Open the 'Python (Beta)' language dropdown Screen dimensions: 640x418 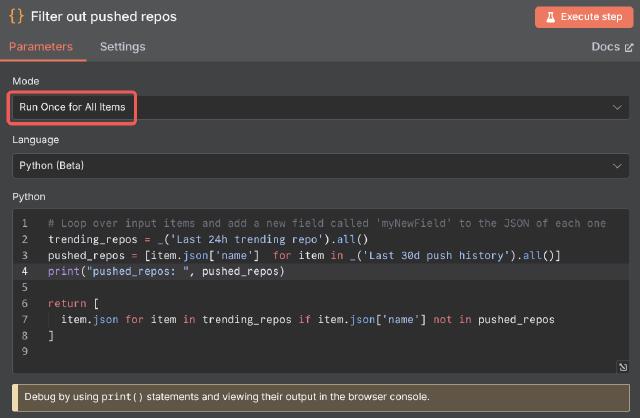pyautogui.click(x=300, y=165)
